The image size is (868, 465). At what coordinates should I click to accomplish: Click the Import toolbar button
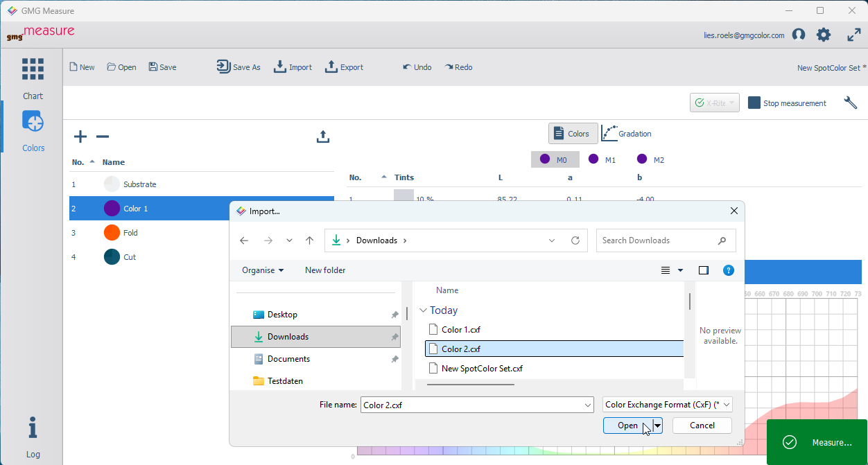pos(293,67)
